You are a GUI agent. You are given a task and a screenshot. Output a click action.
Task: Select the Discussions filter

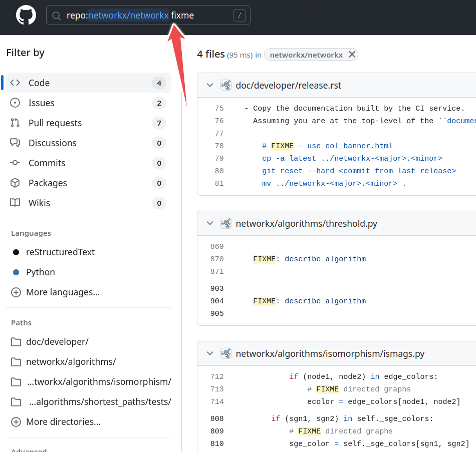click(89, 143)
